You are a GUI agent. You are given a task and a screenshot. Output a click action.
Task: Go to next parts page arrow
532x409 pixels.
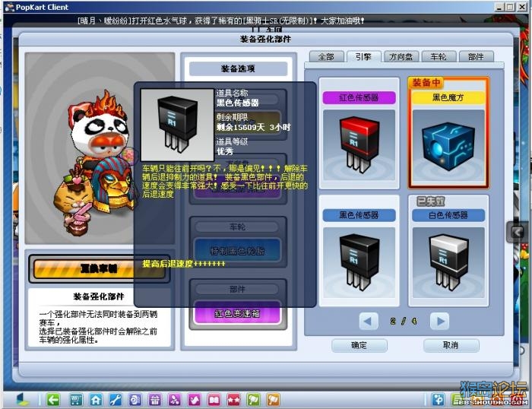[440, 321]
